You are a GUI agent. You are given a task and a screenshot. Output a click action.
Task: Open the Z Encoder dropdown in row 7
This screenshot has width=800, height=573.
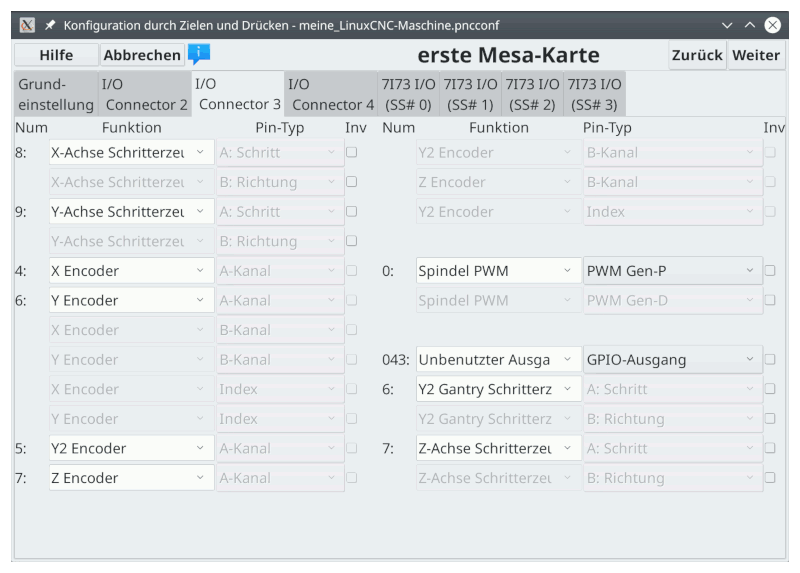(132, 478)
